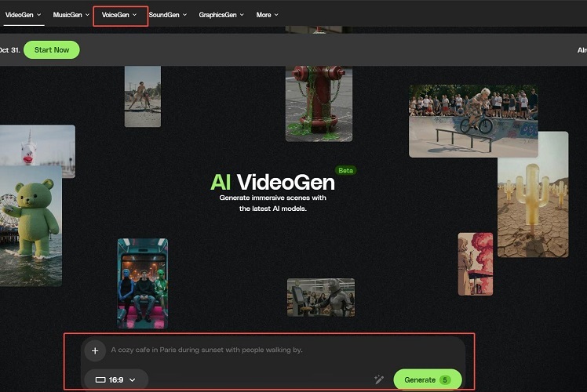The width and height of the screenshot is (587, 392).
Task: Select the pink cloud woman thumbnail
Action: tap(475, 263)
